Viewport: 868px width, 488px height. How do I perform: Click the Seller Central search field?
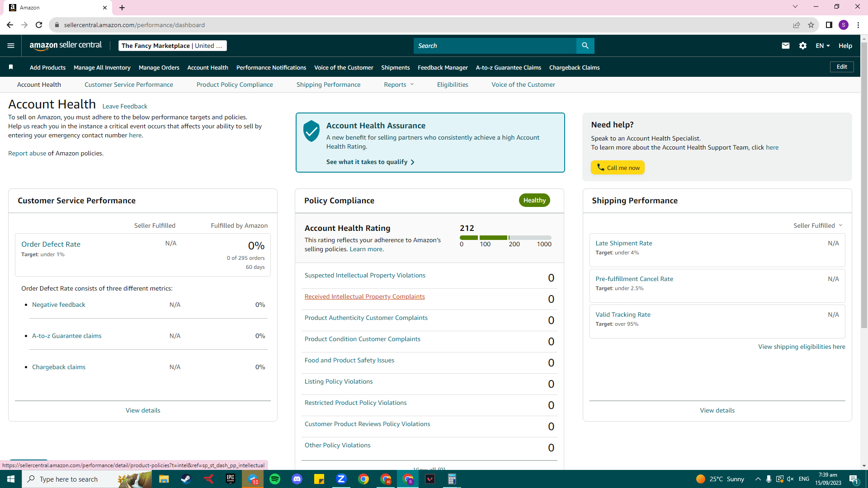pyautogui.click(x=495, y=46)
